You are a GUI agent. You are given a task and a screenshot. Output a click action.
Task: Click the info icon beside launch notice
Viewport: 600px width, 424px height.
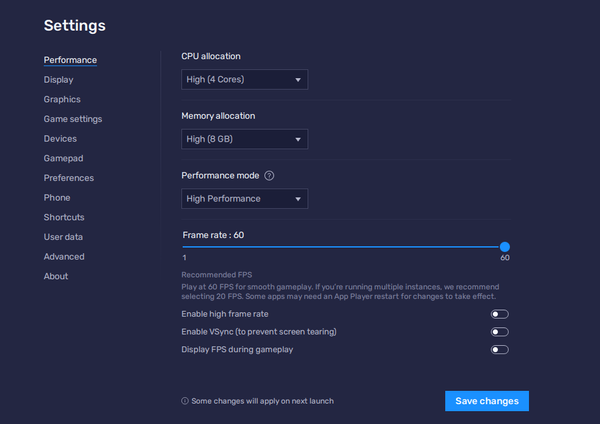[185, 401]
